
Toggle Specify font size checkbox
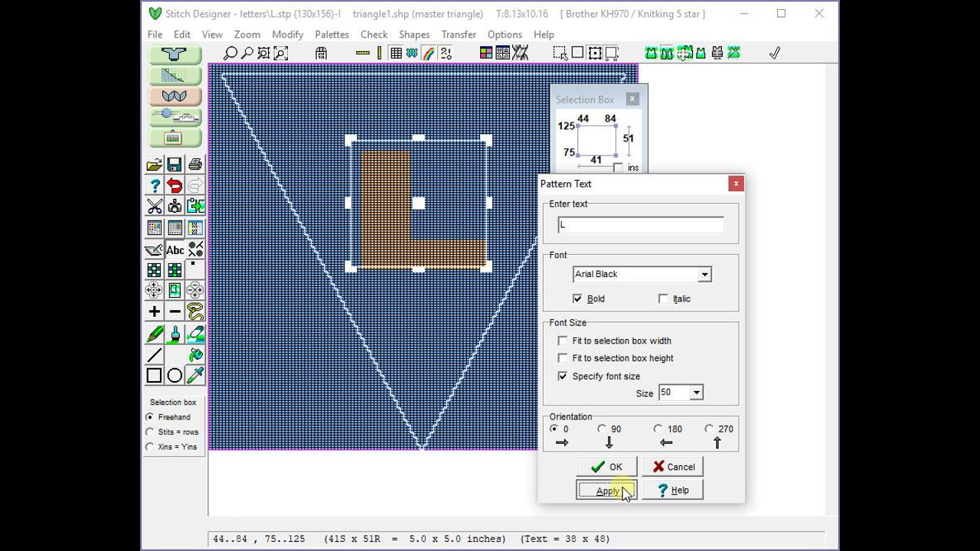(x=563, y=377)
